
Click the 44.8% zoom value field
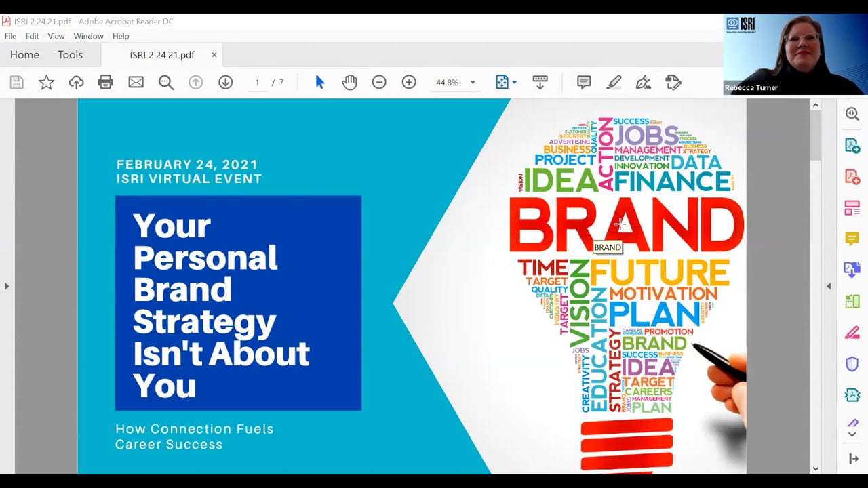(448, 83)
